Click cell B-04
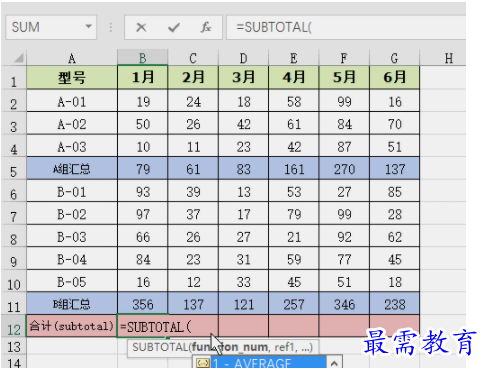Image resolution: width=485 pixels, height=374 pixels. pos(72,259)
